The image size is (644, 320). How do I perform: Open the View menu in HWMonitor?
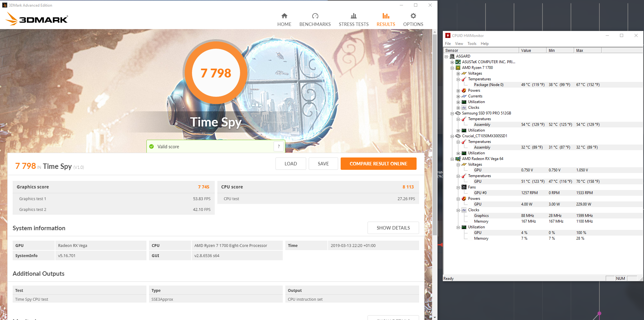[459, 44]
